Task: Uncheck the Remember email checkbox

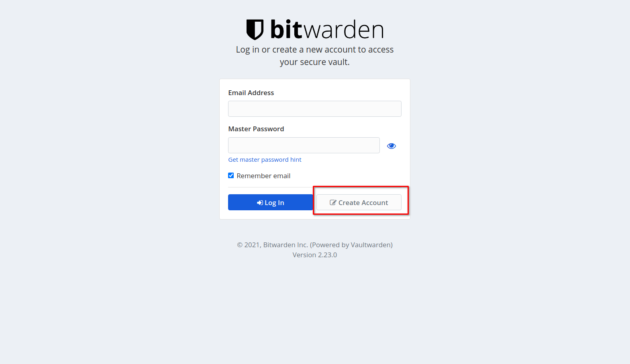Action: [231, 175]
